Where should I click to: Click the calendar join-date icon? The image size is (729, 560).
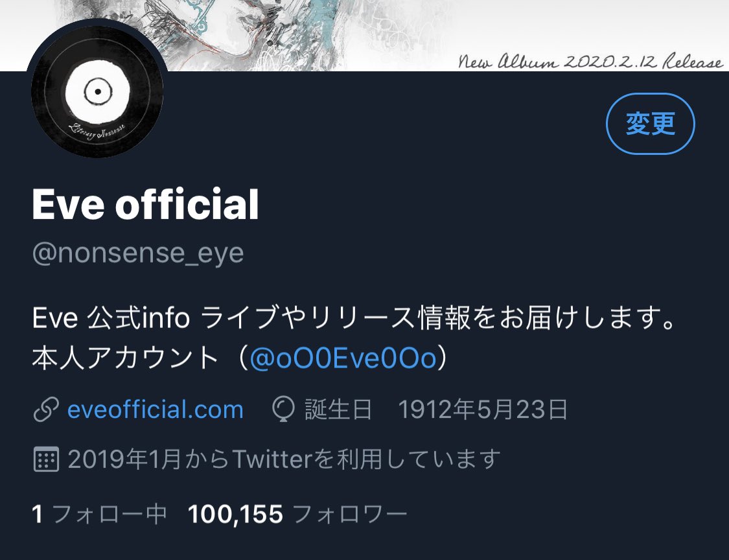point(46,459)
